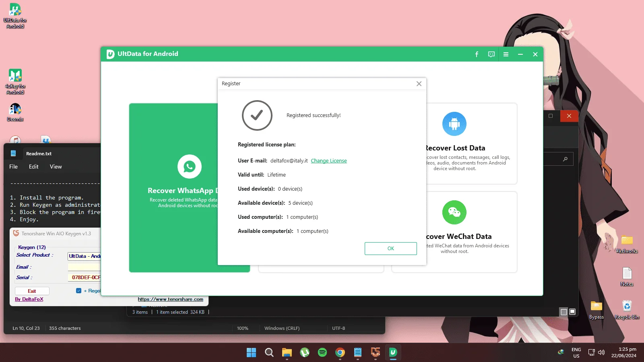
Task: Open View menu in Readme.txt Notepad
Action: [56, 167]
